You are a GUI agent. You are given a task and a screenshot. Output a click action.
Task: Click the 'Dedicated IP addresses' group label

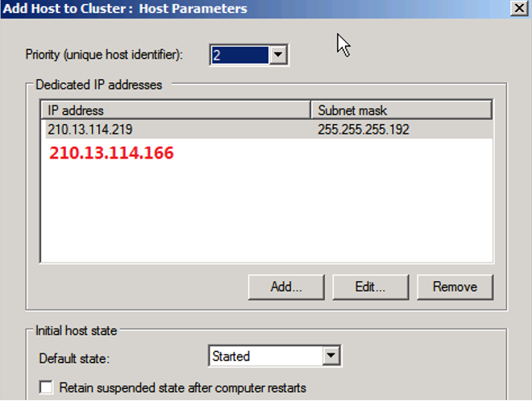point(98,85)
